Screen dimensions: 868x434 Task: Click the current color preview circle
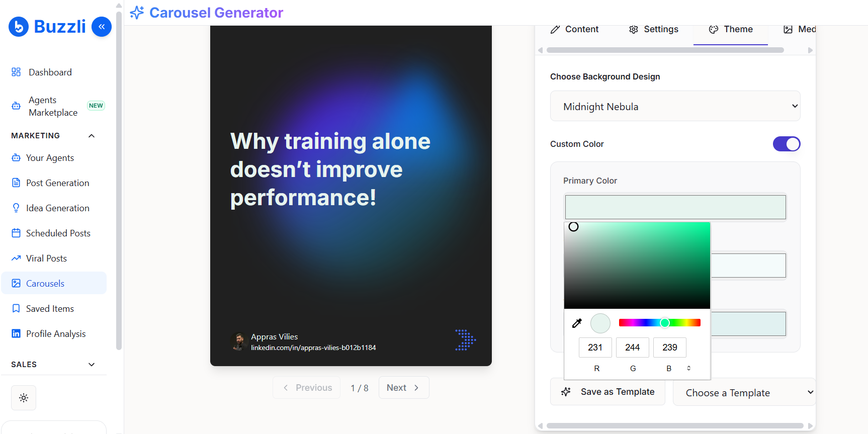(x=600, y=323)
